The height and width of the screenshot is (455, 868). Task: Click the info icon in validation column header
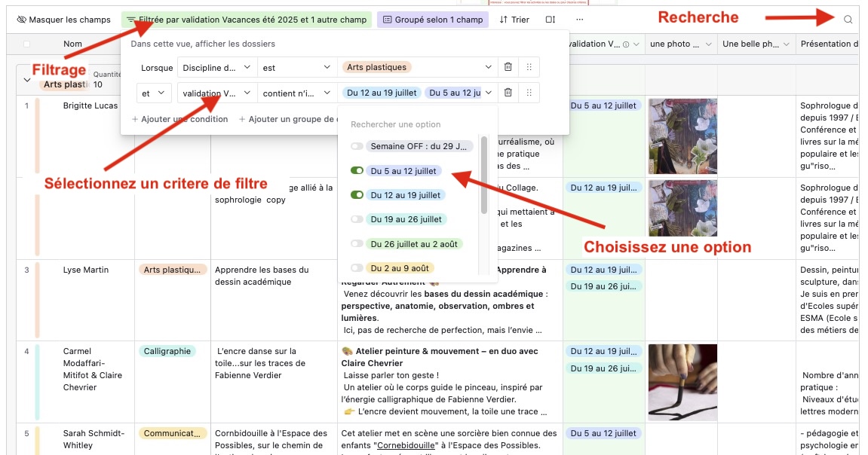pos(626,44)
